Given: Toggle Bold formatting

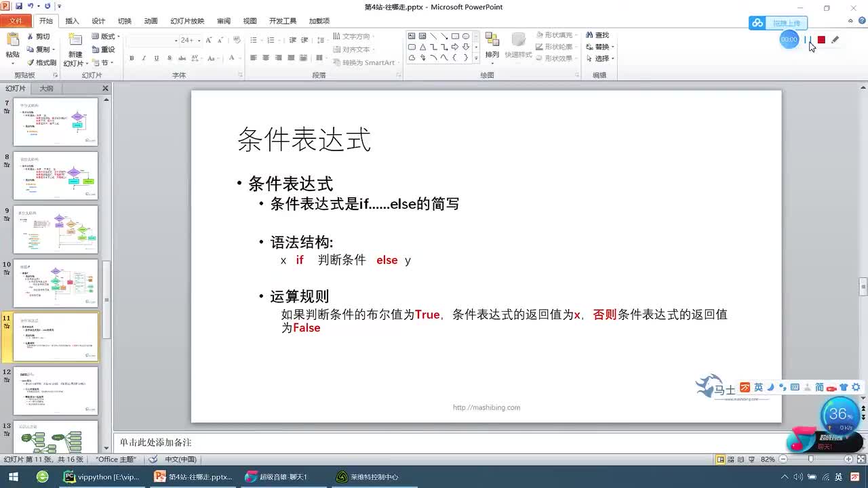Looking at the screenshot, I should (x=132, y=58).
